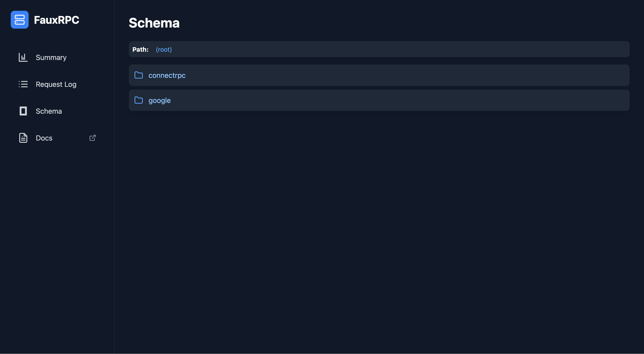Open the Schema navigation entry
This screenshot has height=354, width=644.
(x=49, y=111)
